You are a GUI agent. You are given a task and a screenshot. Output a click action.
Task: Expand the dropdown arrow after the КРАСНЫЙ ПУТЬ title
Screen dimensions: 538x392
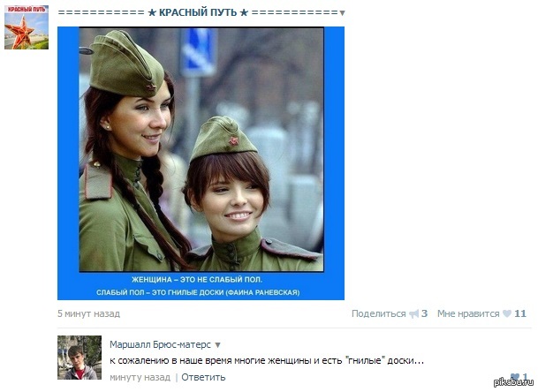pyautogui.click(x=342, y=13)
